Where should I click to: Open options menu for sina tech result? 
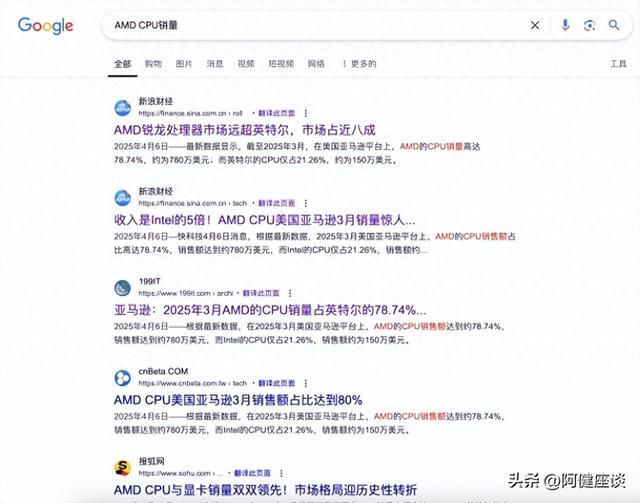coord(306,203)
